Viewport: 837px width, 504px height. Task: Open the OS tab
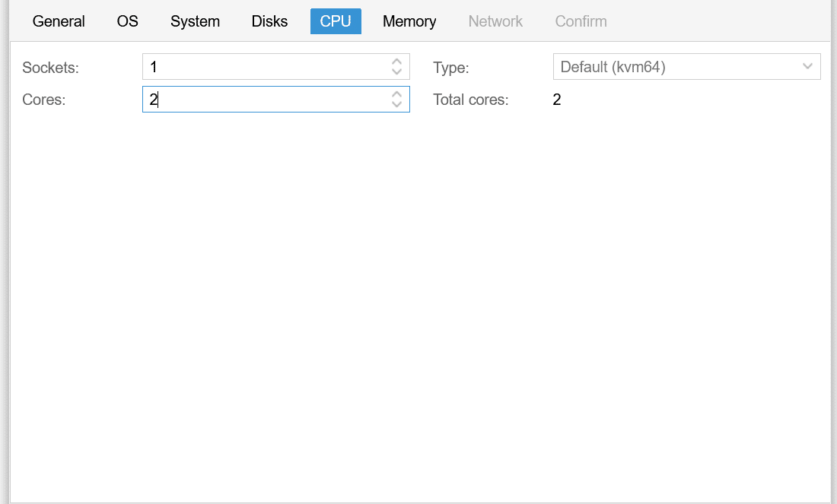[128, 21]
